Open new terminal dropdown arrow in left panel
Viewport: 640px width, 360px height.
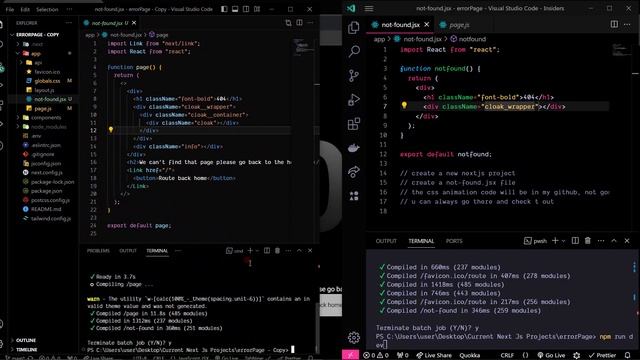[x=257, y=251]
